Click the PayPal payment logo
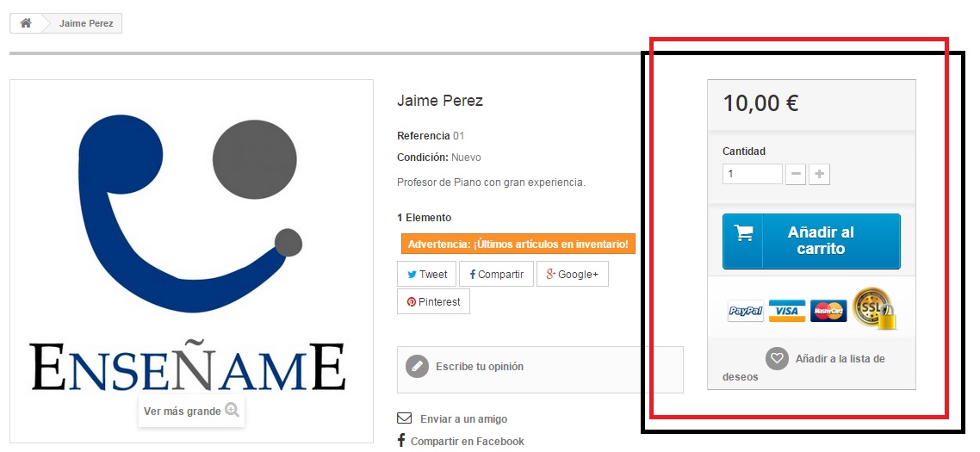The width and height of the screenshot is (980, 452). (x=746, y=311)
